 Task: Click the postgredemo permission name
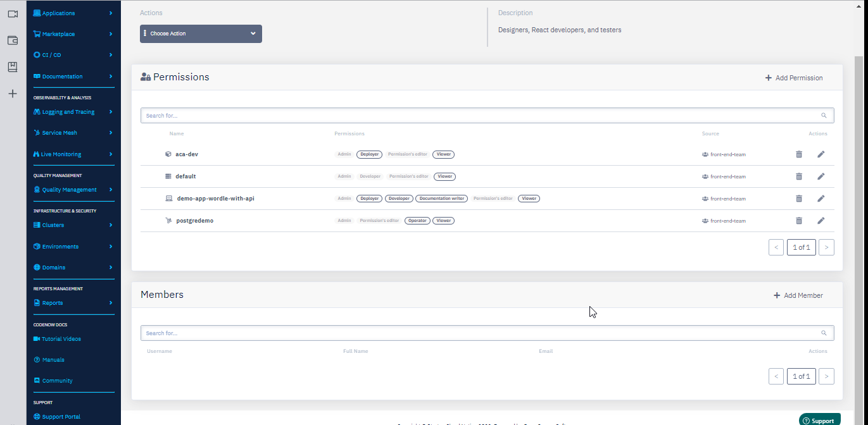[195, 221]
